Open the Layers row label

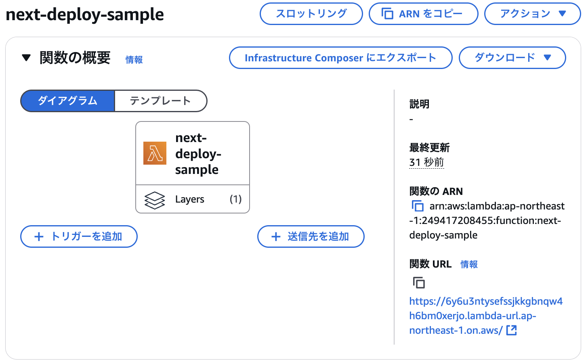pyautogui.click(x=190, y=199)
